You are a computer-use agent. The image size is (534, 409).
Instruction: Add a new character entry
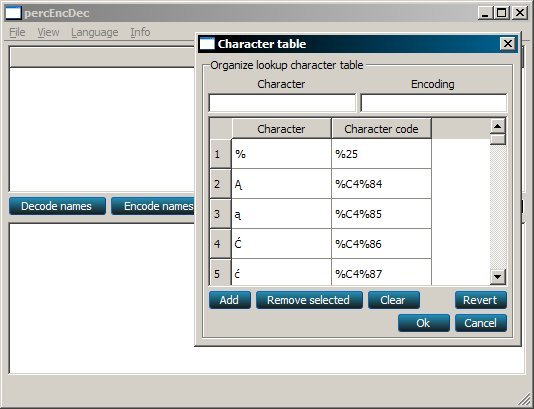pos(230,300)
